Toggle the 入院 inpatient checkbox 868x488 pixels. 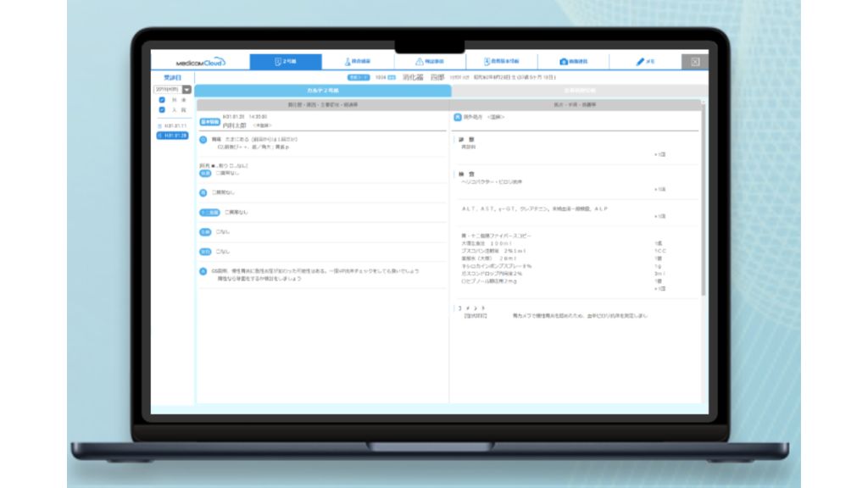(x=162, y=110)
